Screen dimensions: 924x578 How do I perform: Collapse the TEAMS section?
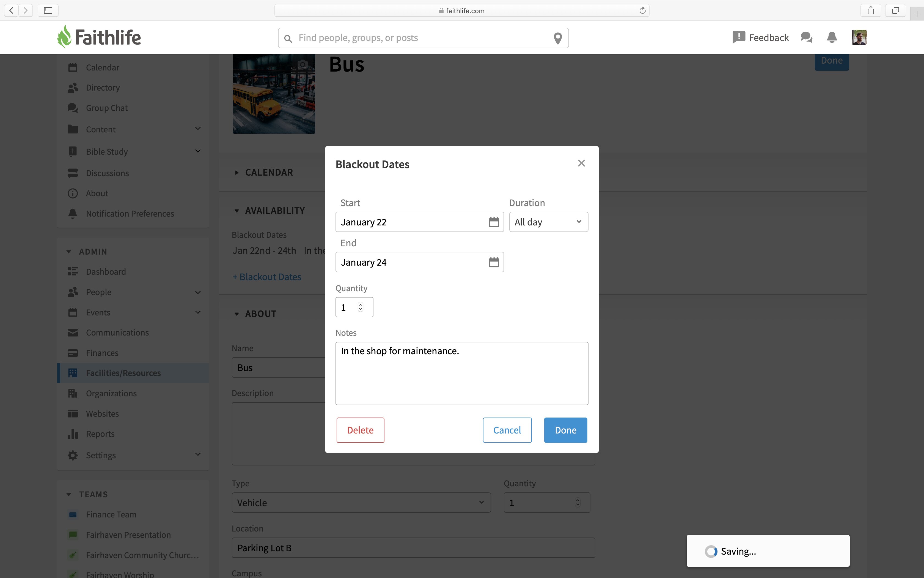[x=69, y=494]
